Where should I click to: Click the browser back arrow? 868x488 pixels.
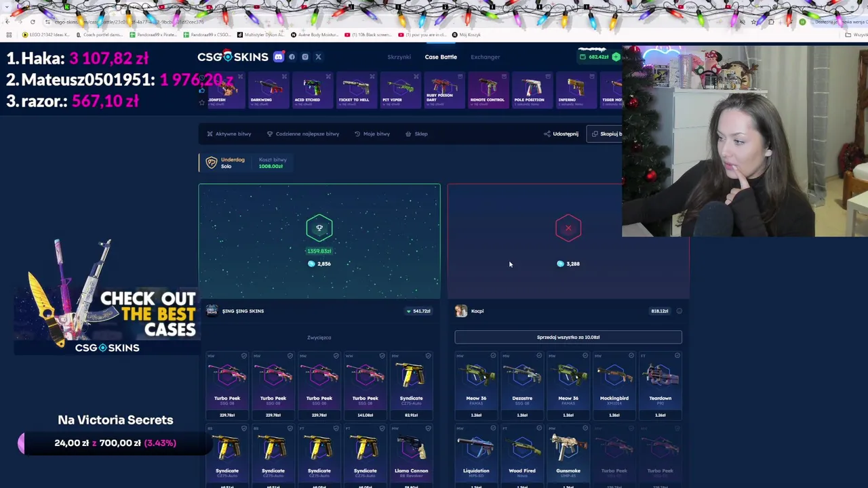click(x=7, y=22)
